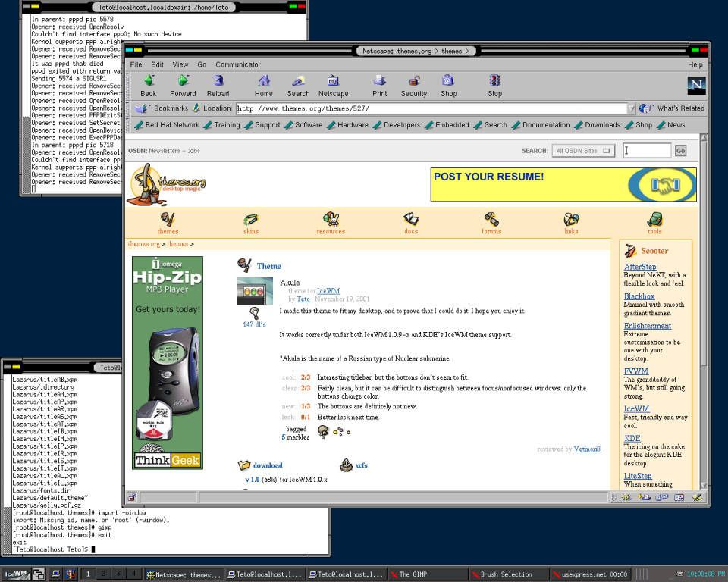Viewport: 728px width, 582px height.
Task: Open the Edit menu
Action: pos(157,64)
